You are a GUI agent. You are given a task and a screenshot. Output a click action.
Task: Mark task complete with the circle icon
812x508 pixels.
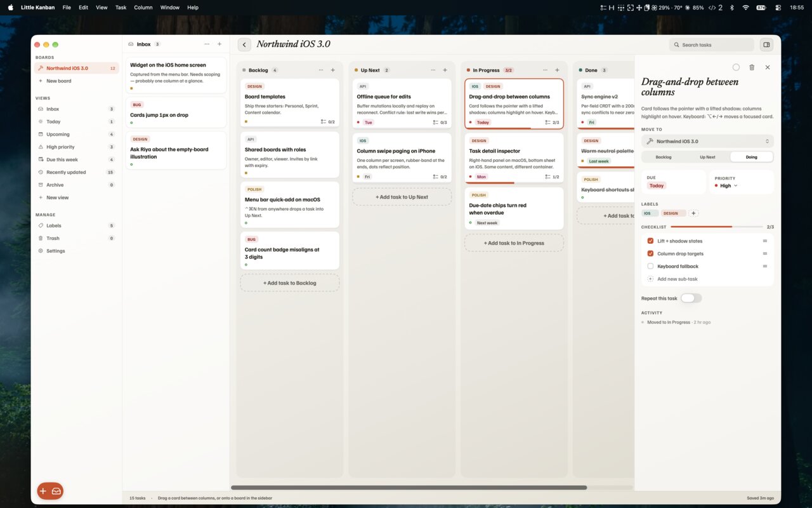736,67
